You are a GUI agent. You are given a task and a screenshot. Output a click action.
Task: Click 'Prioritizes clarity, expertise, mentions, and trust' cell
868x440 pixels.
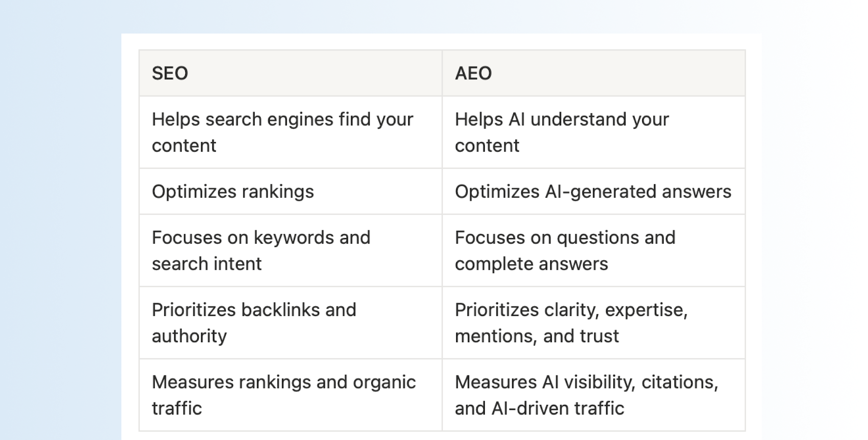(593, 323)
